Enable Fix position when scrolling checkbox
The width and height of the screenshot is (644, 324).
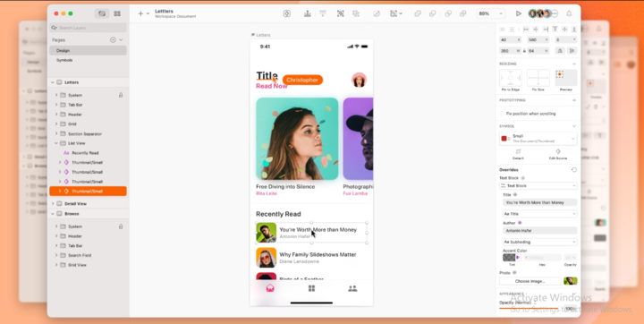tap(502, 114)
